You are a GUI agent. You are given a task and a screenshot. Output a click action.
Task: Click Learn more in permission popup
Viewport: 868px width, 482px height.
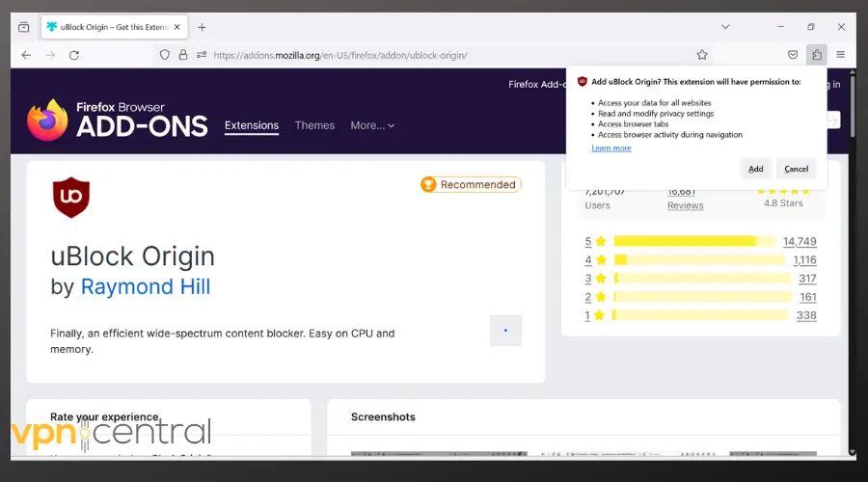pyautogui.click(x=611, y=147)
